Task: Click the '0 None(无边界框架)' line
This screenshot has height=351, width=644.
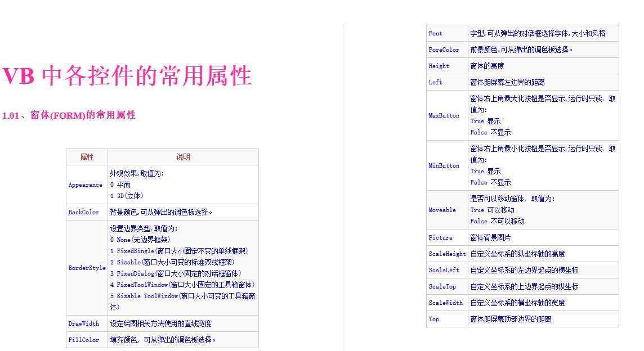Action: (x=140, y=240)
